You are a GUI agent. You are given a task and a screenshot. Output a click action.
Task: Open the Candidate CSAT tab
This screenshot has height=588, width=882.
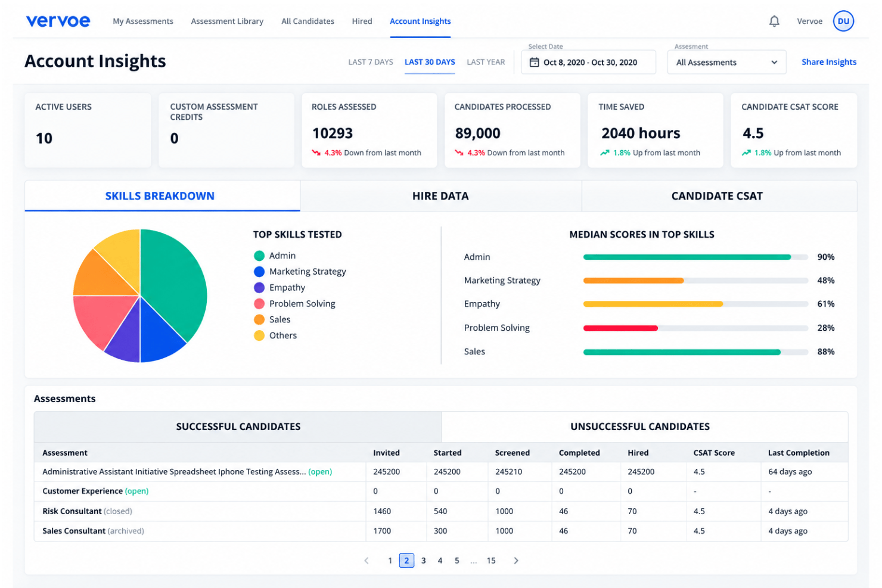tap(719, 196)
